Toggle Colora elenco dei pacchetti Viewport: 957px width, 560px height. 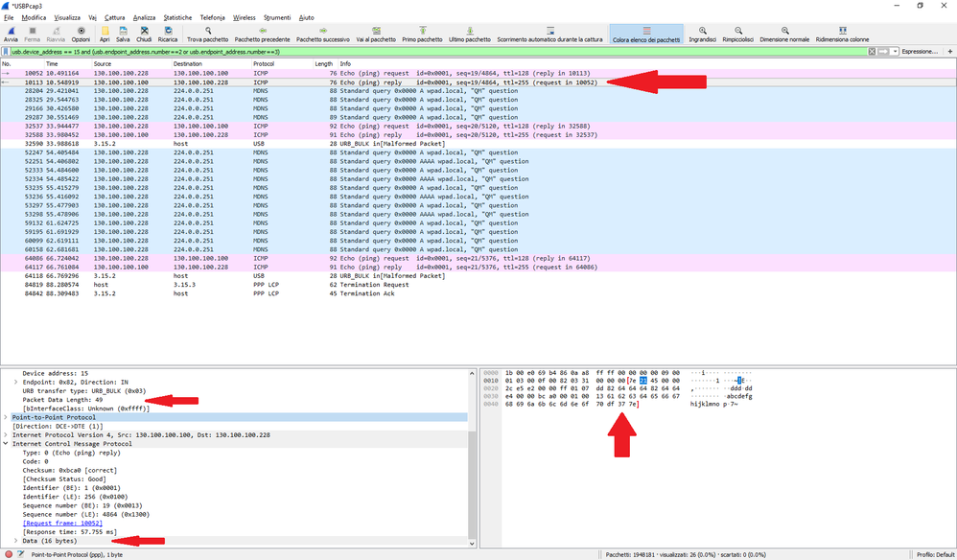646,34
